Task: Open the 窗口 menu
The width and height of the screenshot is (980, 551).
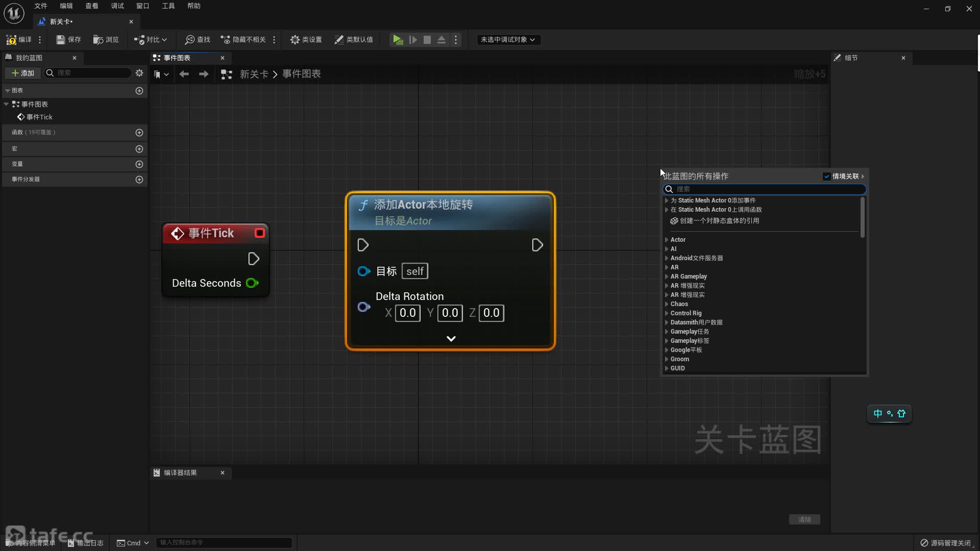Action: point(143,6)
